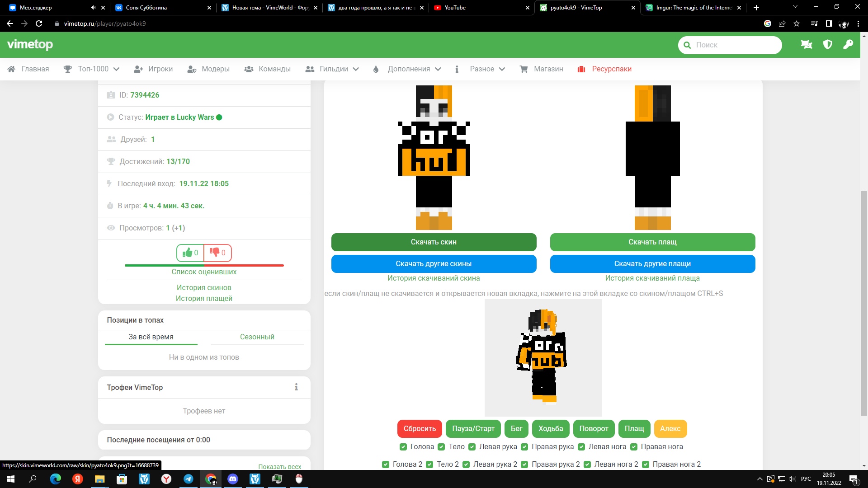This screenshot has width=868, height=488.
Task: Open the chat messages icon in header
Action: pos(807,45)
